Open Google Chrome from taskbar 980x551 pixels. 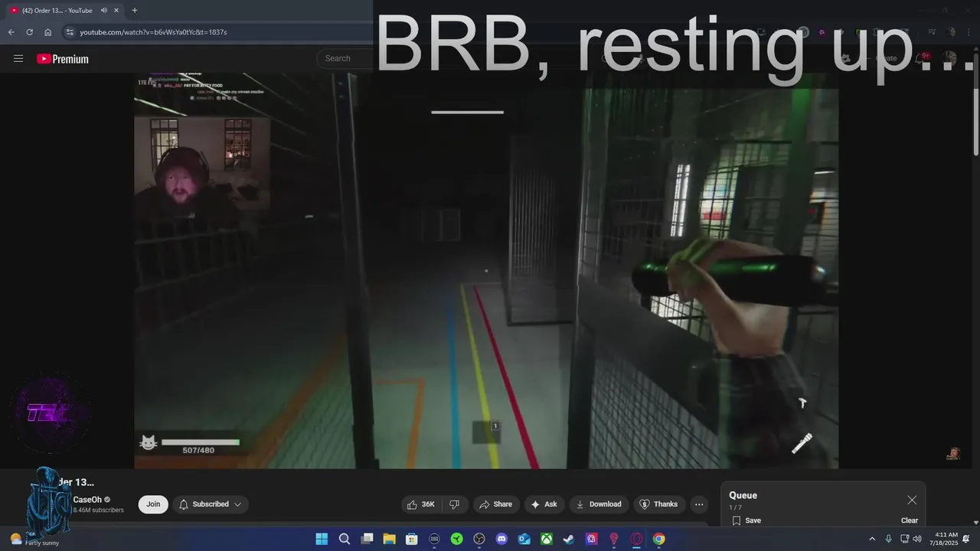tap(658, 539)
